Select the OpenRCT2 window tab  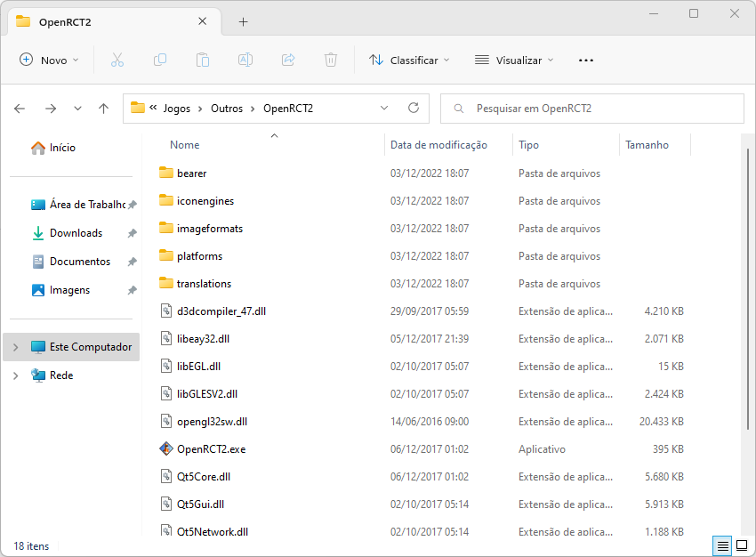click(x=115, y=21)
